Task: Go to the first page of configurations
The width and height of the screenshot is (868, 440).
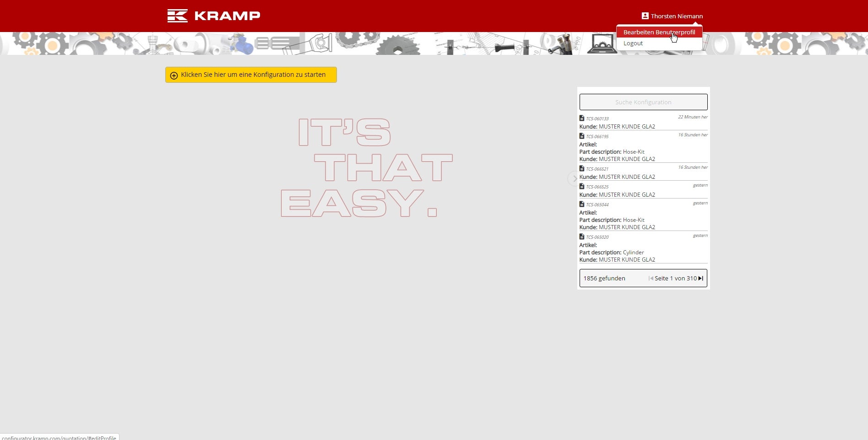Action: 651,278
